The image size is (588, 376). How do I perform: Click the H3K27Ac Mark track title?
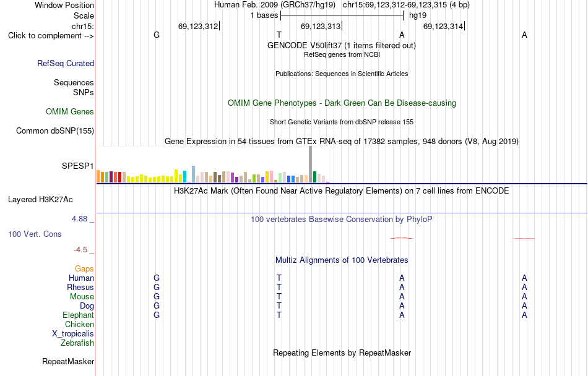pyautogui.click(x=342, y=190)
